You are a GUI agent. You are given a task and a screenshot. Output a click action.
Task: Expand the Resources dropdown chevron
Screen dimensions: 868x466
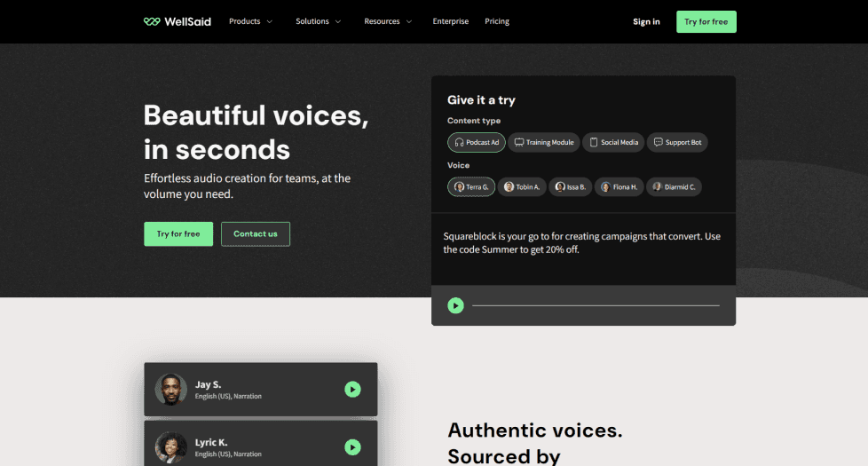tap(409, 21)
